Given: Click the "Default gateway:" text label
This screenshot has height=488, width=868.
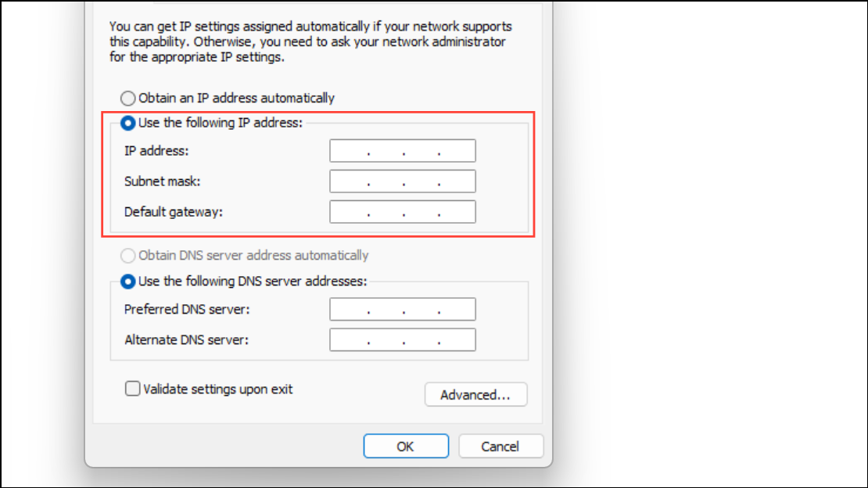Looking at the screenshot, I should pyautogui.click(x=174, y=212).
